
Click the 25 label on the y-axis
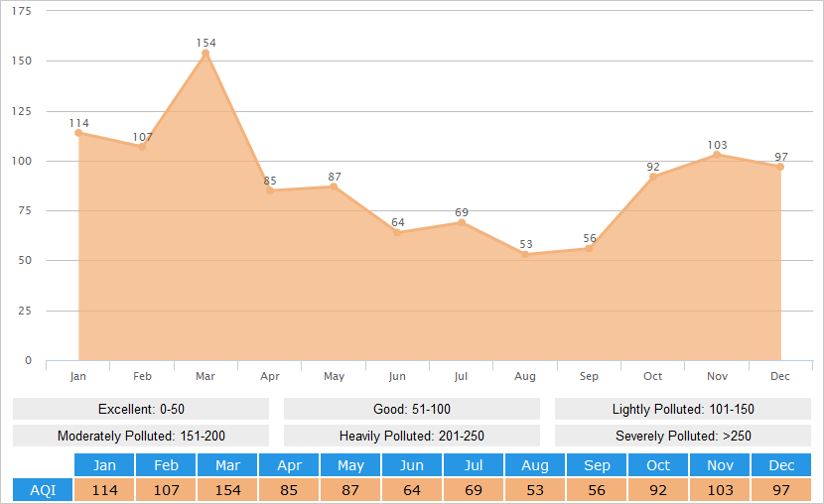click(x=25, y=311)
